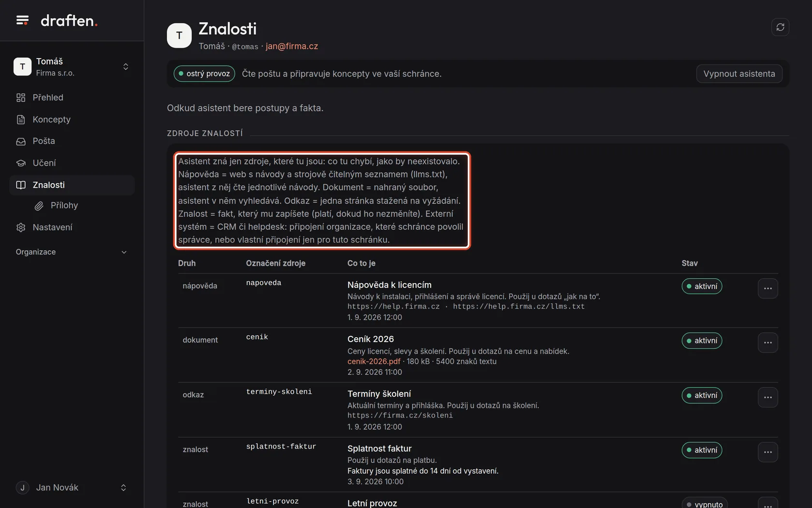Open actions menu for Nápověda k licencím
The height and width of the screenshot is (508, 812).
pyautogui.click(x=768, y=288)
